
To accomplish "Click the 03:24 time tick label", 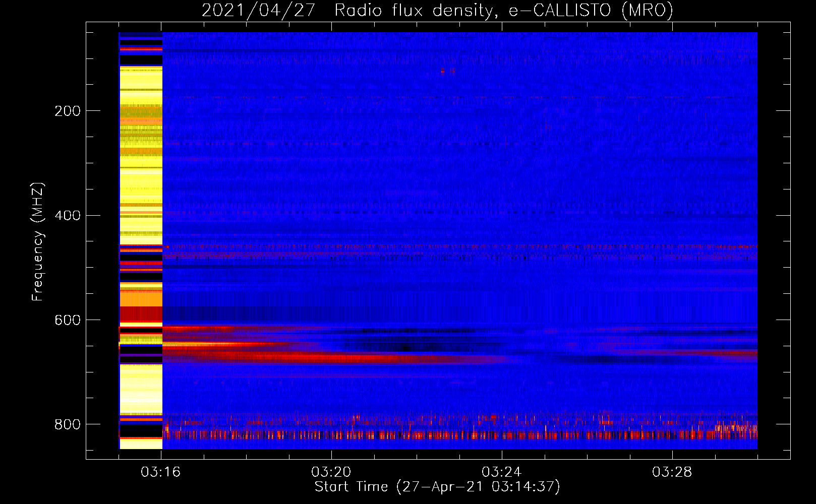I will click(502, 472).
